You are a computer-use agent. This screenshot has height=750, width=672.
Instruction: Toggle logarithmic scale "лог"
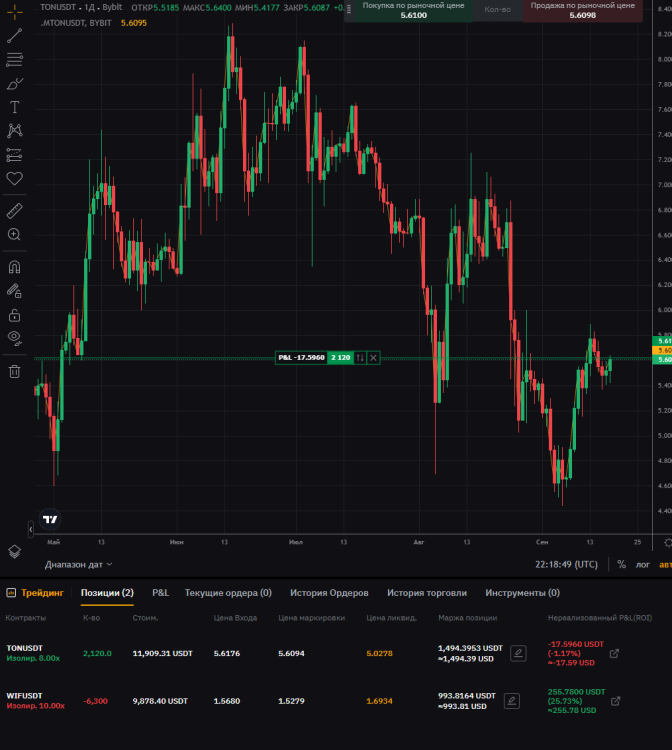pyautogui.click(x=641, y=564)
